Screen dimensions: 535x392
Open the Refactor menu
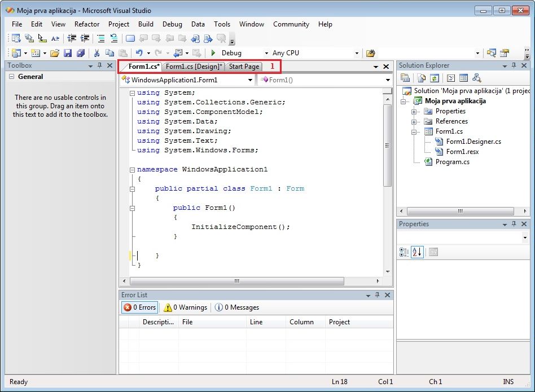[x=87, y=24]
